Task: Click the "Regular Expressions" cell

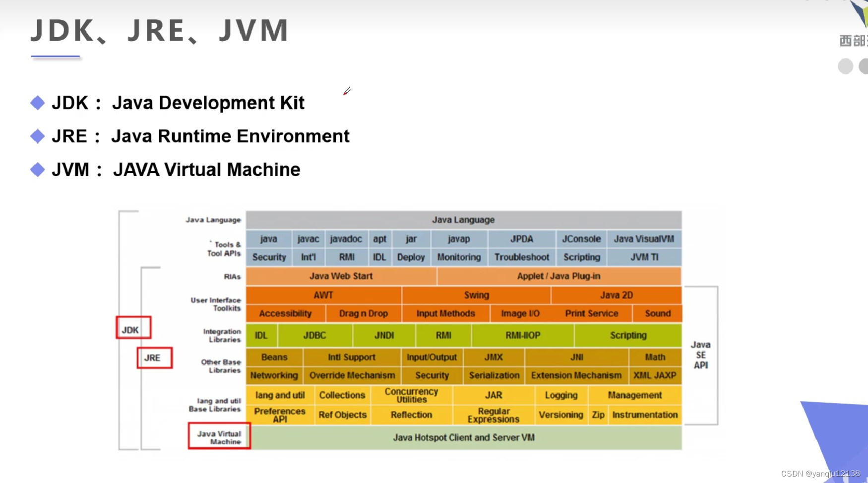Action: click(x=494, y=415)
